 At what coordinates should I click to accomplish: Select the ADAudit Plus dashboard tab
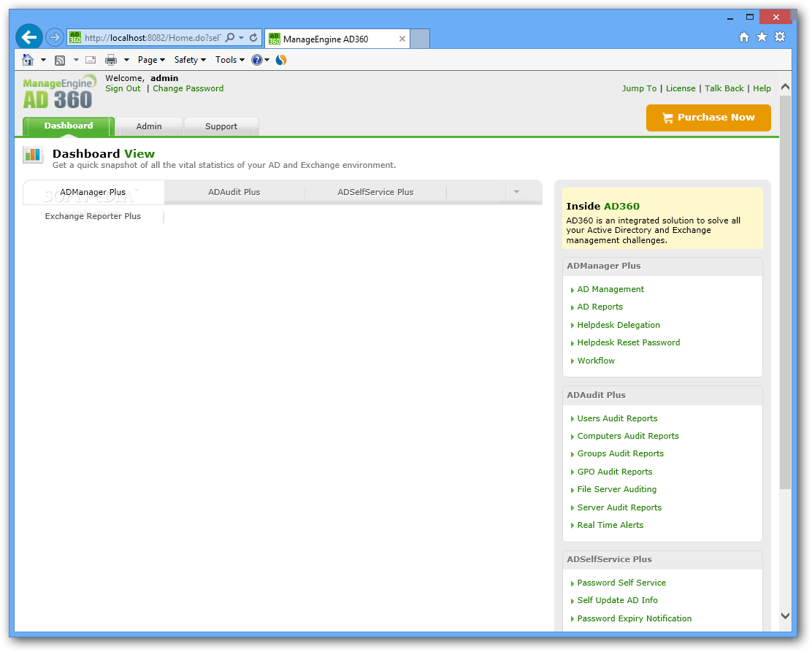coord(234,192)
